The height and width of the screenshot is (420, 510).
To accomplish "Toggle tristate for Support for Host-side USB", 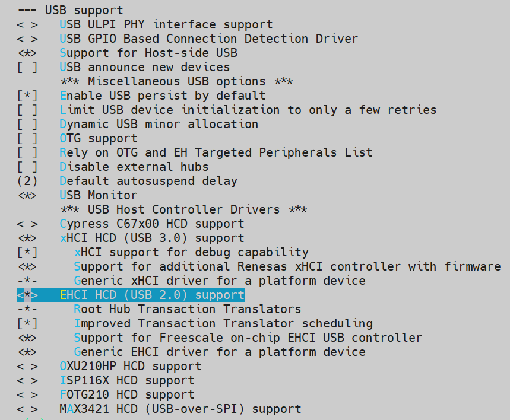I will [x=27, y=53].
